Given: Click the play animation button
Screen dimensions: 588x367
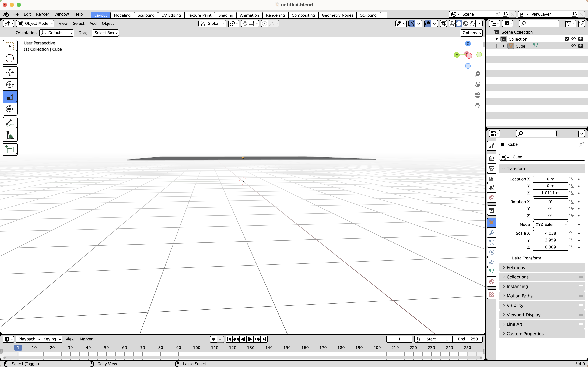Looking at the screenshot, I should (250, 339).
